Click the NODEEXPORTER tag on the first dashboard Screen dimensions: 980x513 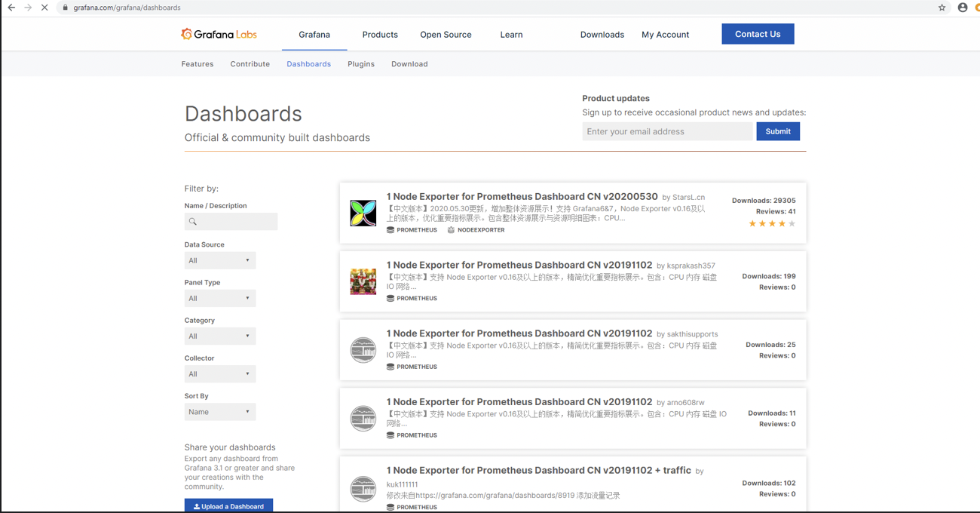(476, 230)
